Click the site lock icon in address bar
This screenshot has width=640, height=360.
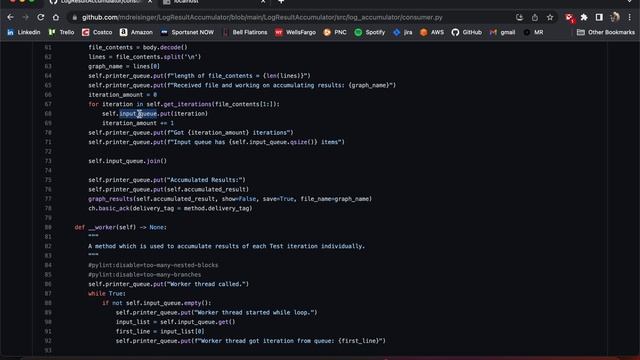coord(74,18)
